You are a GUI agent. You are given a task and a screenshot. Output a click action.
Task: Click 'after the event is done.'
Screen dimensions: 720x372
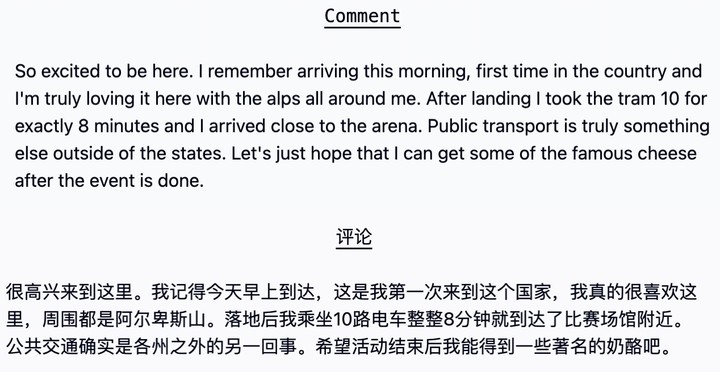(109, 180)
